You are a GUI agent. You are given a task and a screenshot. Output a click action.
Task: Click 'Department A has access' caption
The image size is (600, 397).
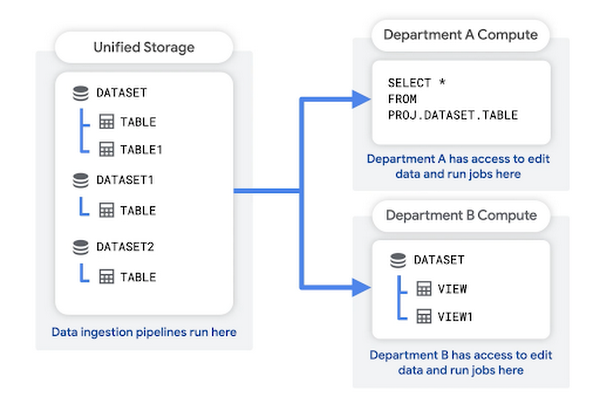(458, 166)
